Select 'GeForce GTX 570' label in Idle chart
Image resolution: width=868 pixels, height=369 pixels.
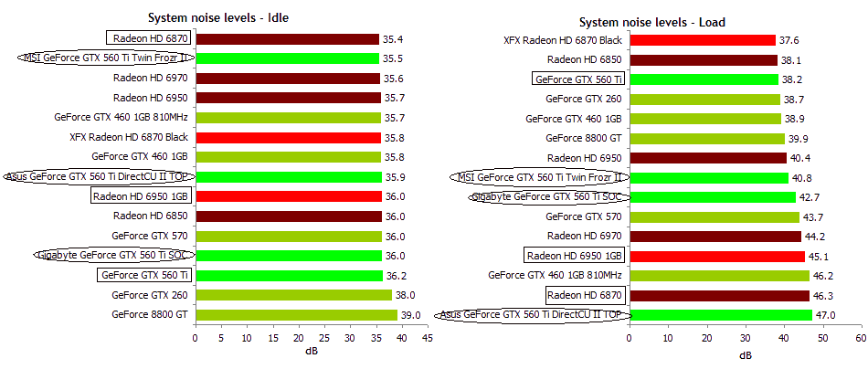click(x=150, y=236)
